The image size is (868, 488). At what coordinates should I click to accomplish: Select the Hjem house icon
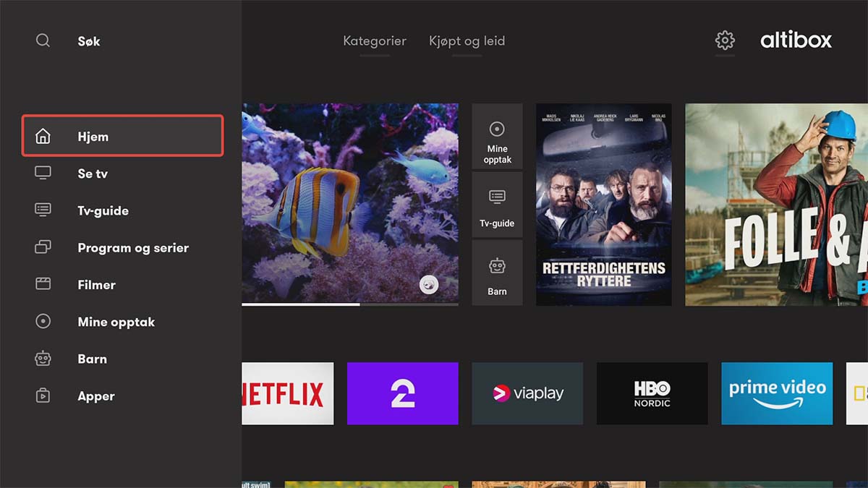pos(43,135)
